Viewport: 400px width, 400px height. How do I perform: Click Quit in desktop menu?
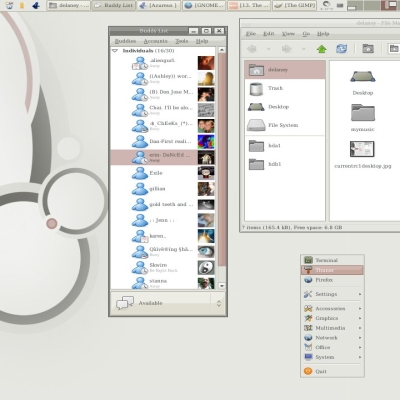tap(332, 371)
